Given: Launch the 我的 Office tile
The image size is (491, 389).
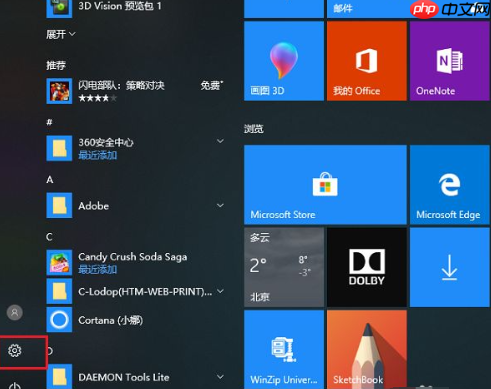Looking at the screenshot, I should [x=367, y=61].
